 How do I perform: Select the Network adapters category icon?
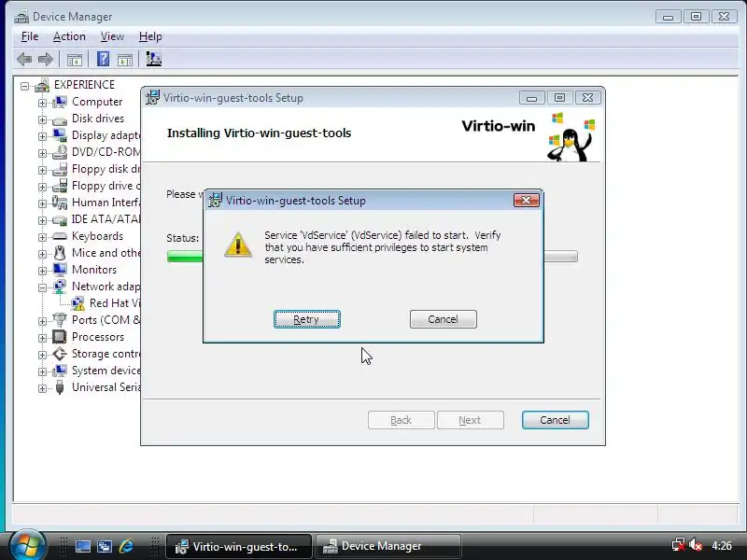pos(60,287)
